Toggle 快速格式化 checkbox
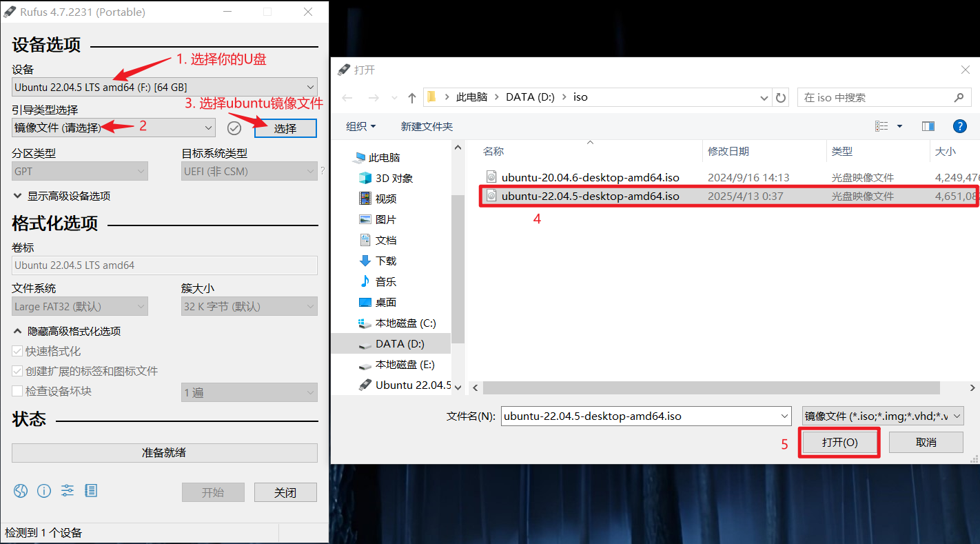Screen dimensions: 980x544 click(18, 352)
